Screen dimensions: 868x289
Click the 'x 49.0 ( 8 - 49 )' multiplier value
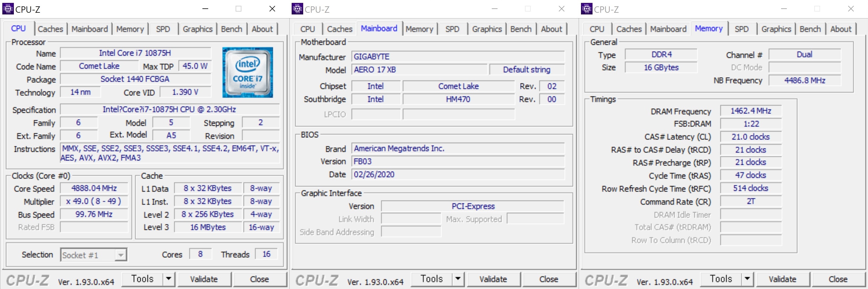click(94, 201)
